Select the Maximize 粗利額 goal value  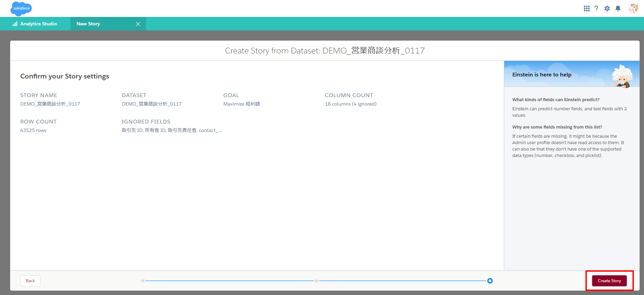(242, 104)
